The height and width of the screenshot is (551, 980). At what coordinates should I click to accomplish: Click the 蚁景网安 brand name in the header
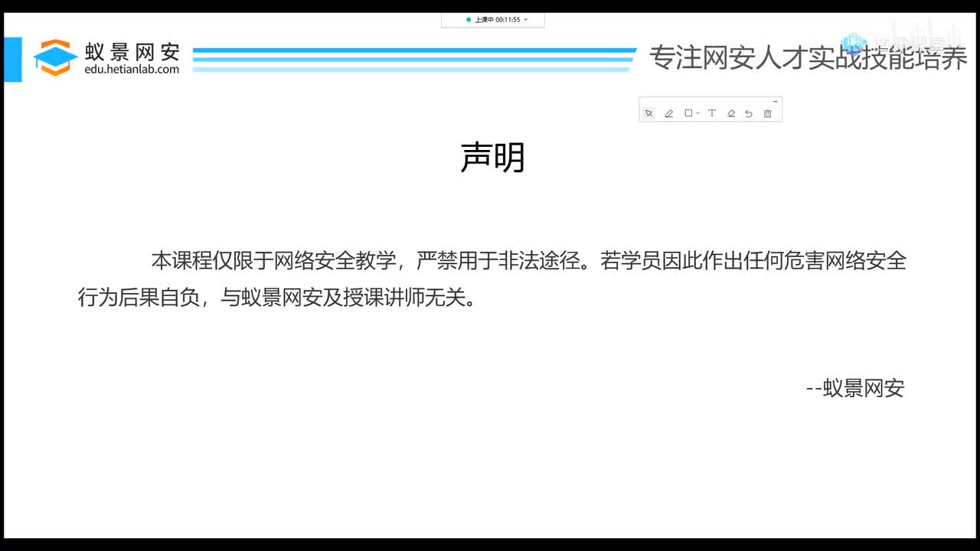(132, 51)
